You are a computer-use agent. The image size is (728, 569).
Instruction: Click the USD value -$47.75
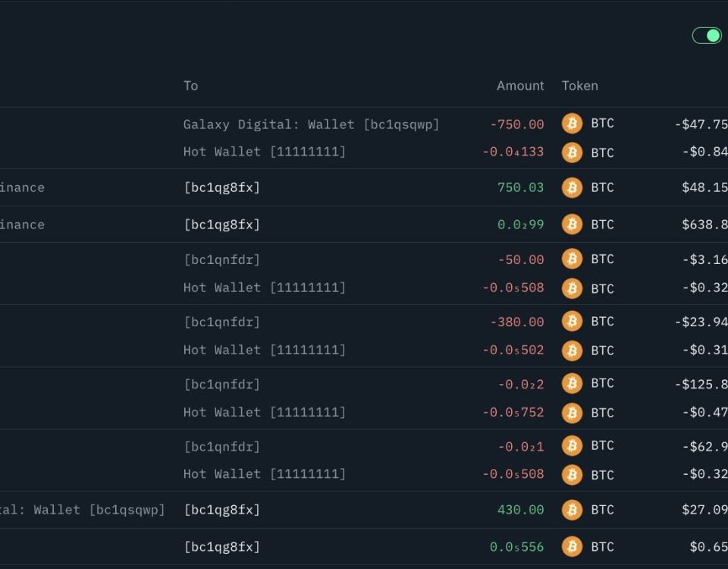(701, 124)
